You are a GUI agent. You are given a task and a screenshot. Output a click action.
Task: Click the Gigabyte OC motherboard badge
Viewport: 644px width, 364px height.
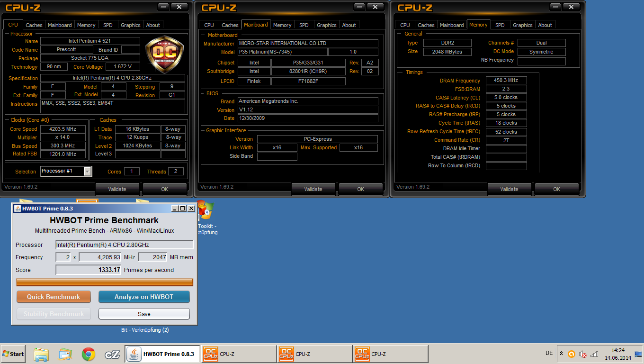tap(164, 54)
